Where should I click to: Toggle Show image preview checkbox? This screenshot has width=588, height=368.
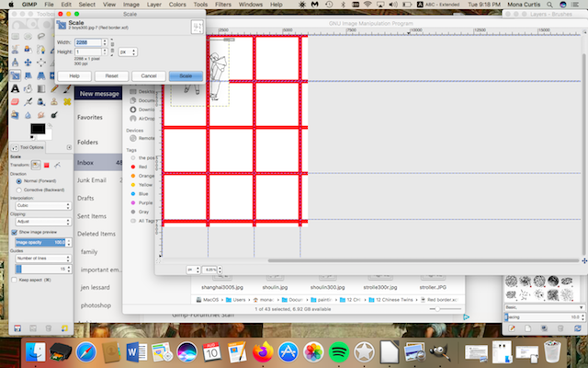[x=14, y=233]
